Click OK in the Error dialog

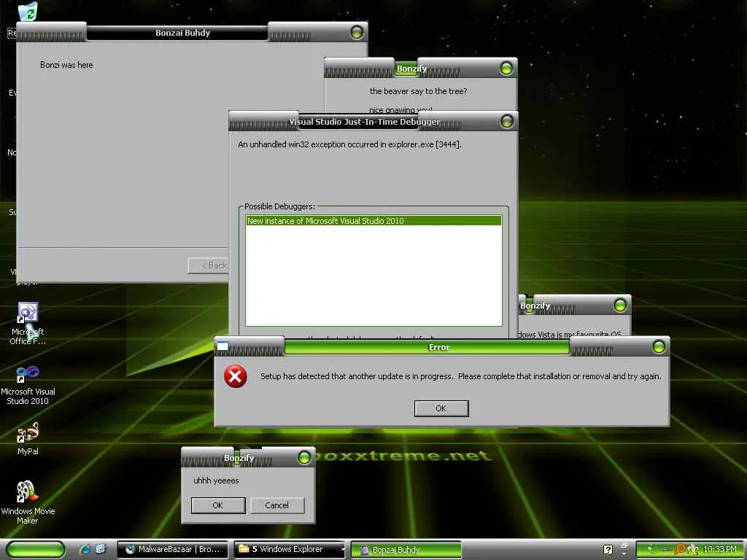pyautogui.click(x=441, y=408)
